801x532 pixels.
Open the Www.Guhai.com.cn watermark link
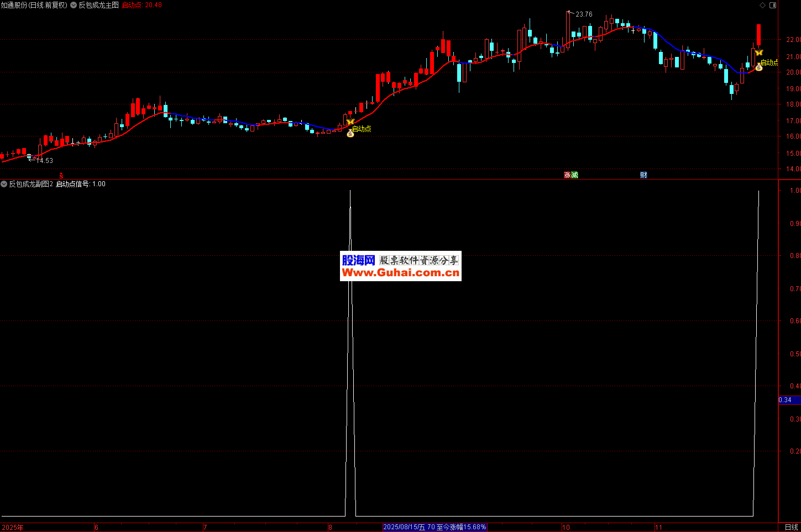[400, 272]
